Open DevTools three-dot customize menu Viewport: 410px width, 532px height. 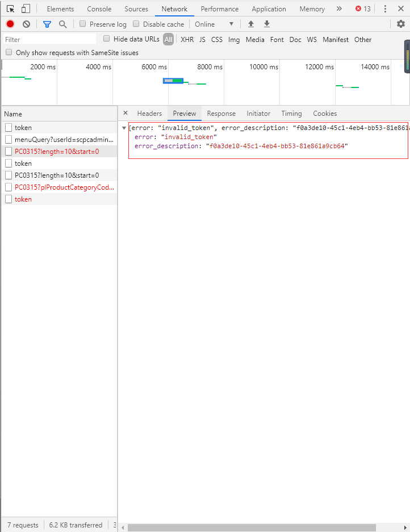[x=385, y=9]
